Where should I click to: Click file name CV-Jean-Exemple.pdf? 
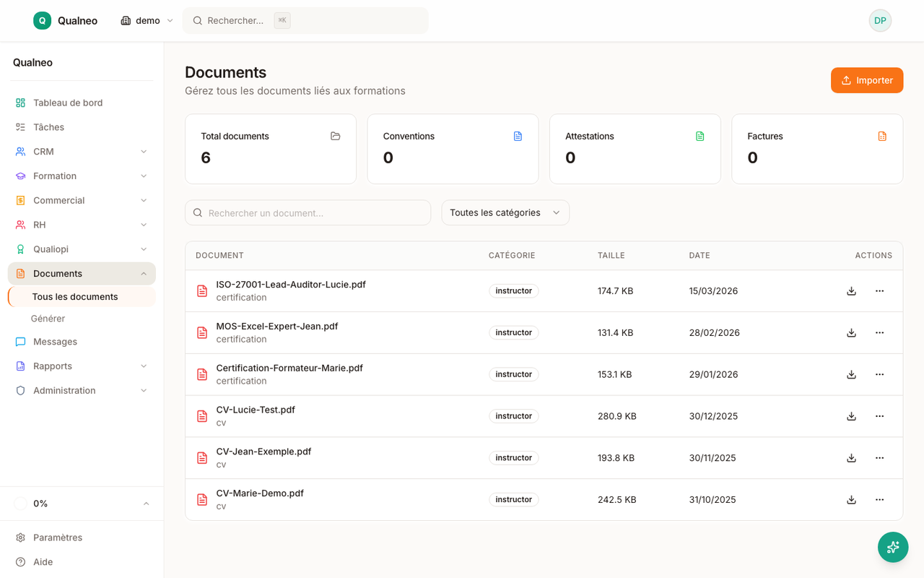point(263,452)
